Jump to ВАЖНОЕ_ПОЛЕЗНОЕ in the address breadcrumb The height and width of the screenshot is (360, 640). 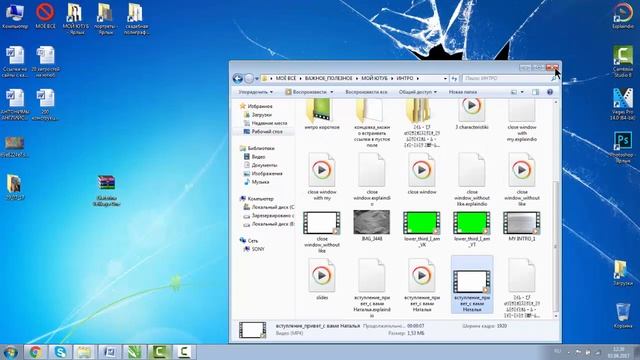328,78
